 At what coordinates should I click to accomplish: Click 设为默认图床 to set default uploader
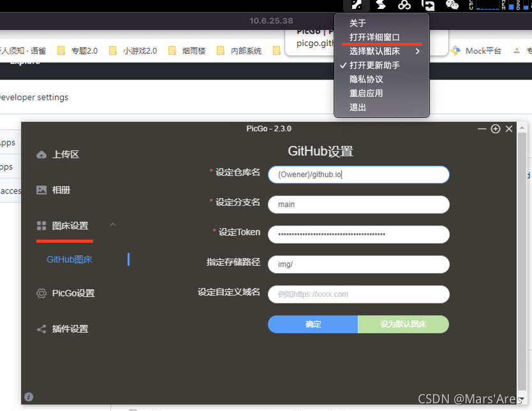403,324
